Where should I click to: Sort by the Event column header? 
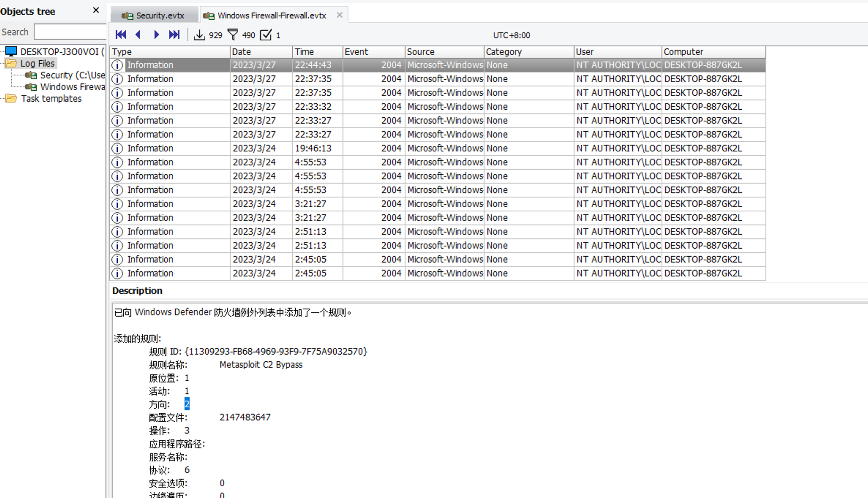373,52
